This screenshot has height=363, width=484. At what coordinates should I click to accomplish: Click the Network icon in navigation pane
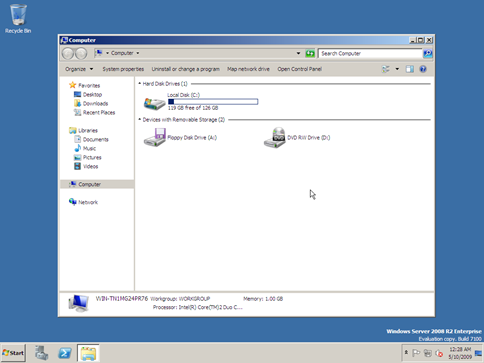tap(72, 202)
